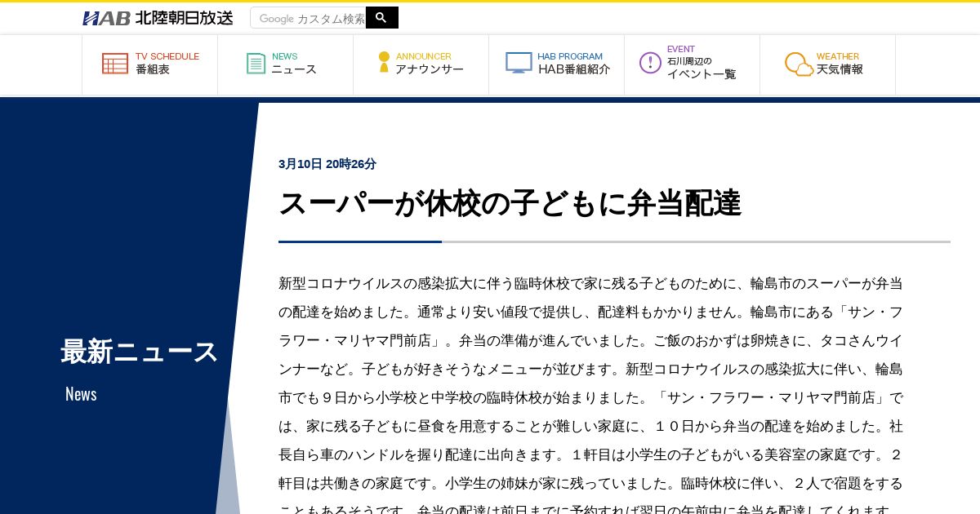Click the yellow announcer person icon

point(384,63)
